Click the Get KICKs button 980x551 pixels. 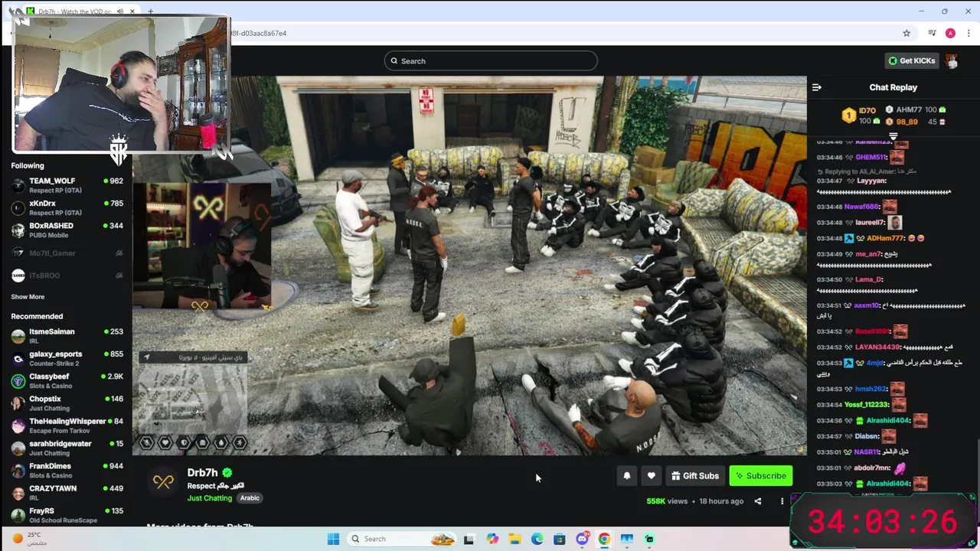pos(911,60)
